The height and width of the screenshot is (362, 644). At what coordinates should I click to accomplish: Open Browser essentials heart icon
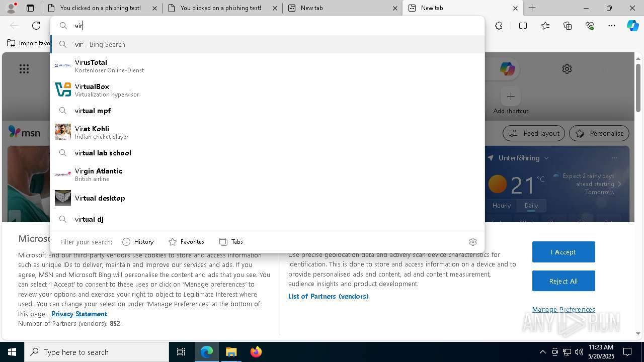coord(590,26)
